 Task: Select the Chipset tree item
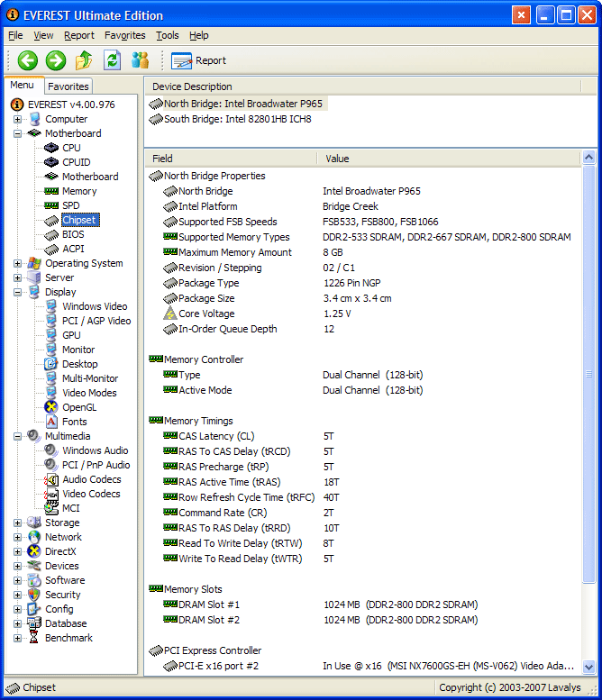(x=79, y=220)
